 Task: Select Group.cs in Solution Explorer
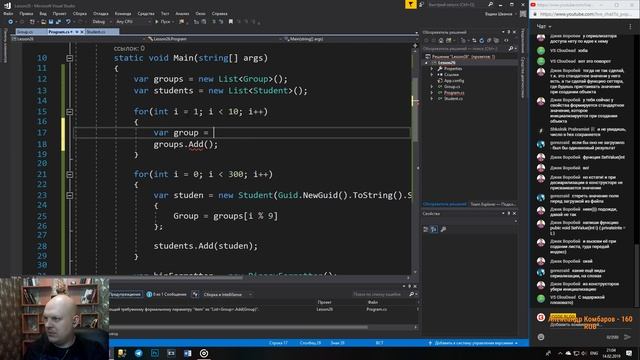click(x=451, y=87)
